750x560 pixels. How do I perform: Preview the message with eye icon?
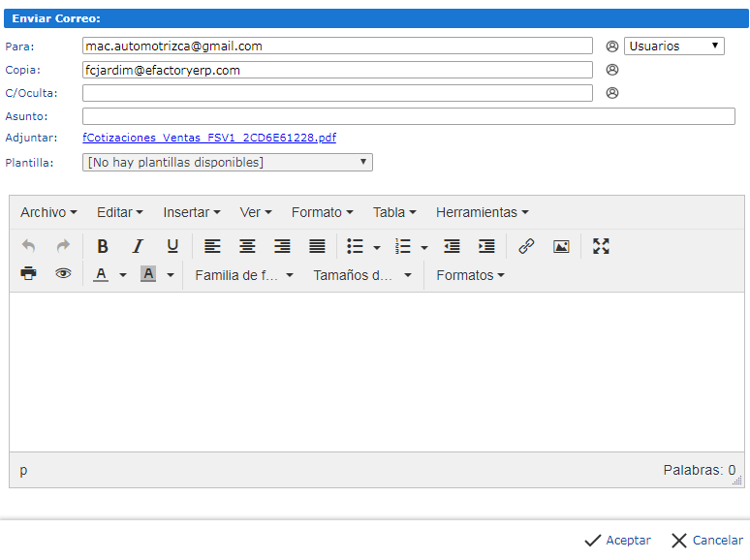point(63,273)
